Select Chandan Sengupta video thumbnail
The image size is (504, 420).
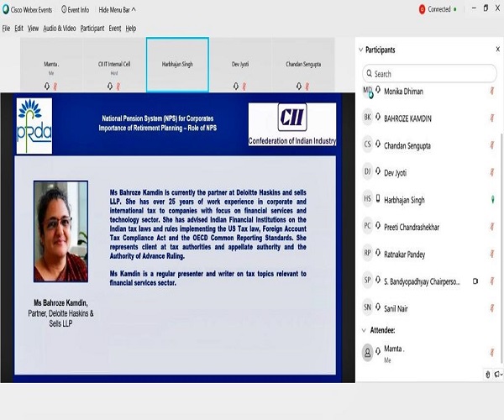pos(303,65)
